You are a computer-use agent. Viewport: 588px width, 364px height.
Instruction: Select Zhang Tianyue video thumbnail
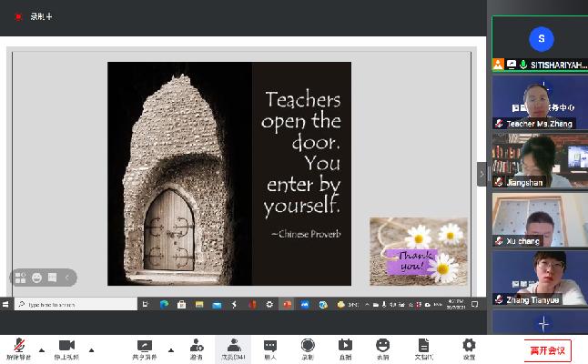[540, 278]
